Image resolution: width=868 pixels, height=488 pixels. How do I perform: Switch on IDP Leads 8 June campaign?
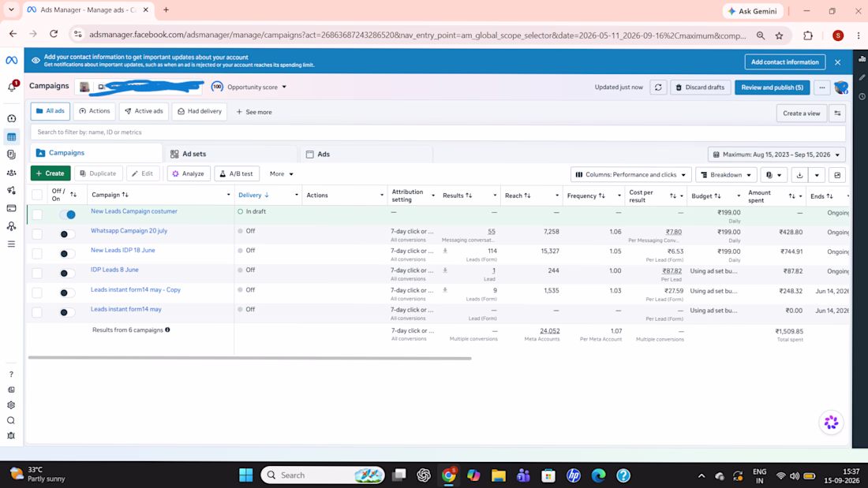coord(68,274)
